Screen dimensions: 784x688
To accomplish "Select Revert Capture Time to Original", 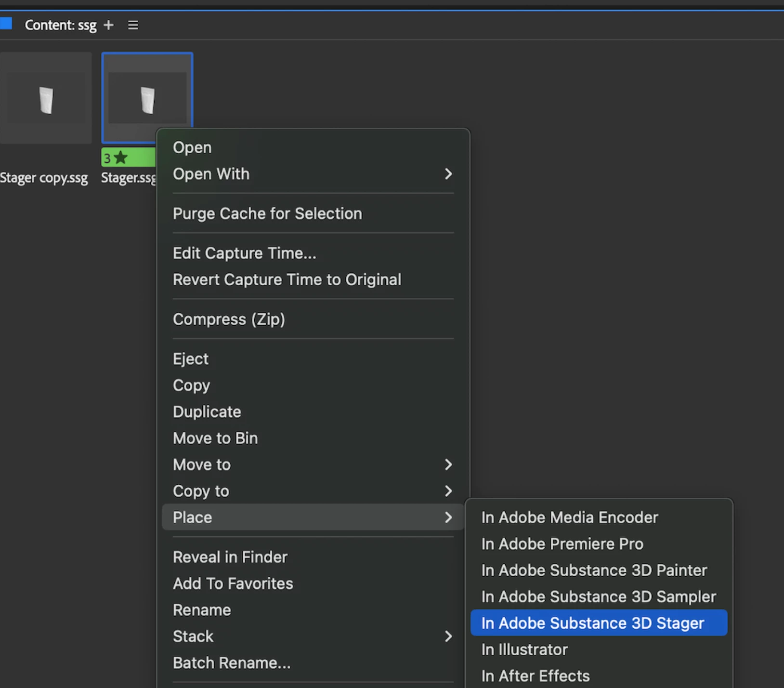I will [x=313, y=279].
